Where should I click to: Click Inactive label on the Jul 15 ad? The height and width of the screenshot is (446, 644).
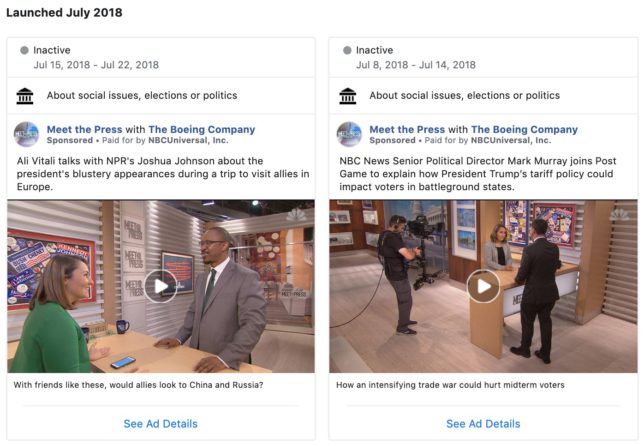(x=52, y=50)
